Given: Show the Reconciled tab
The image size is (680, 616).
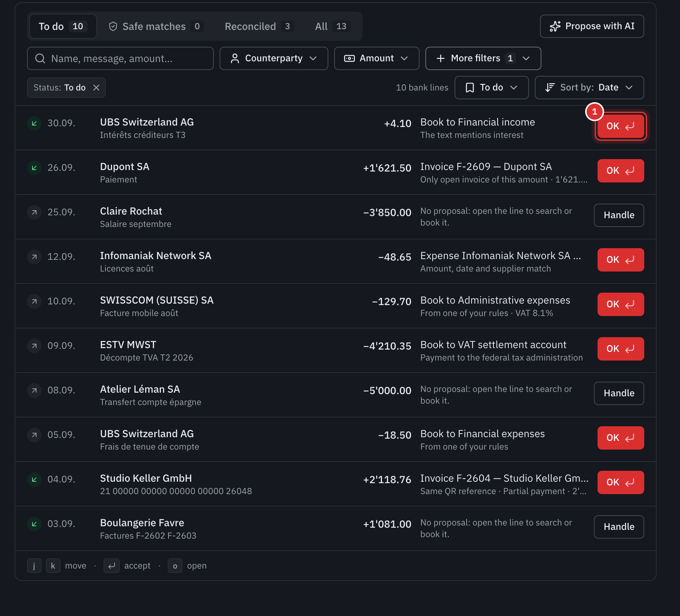Looking at the screenshot, I should (259, 26).
